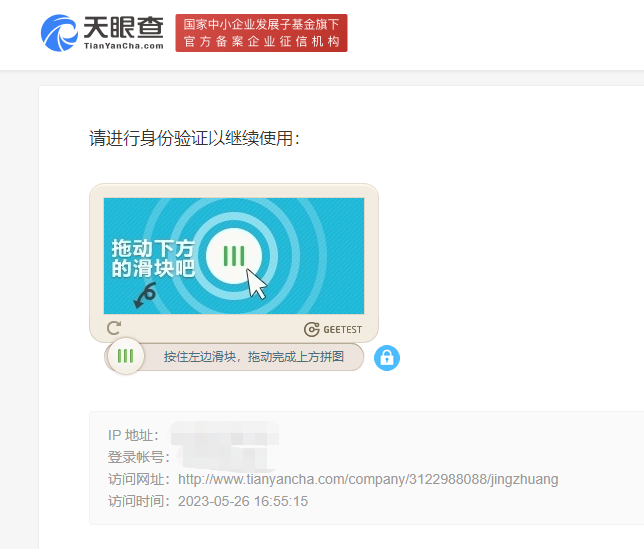Click the 登录帐号 label
Image resolution: width=644 pixels, height=549 pixels.
[139, 457]
